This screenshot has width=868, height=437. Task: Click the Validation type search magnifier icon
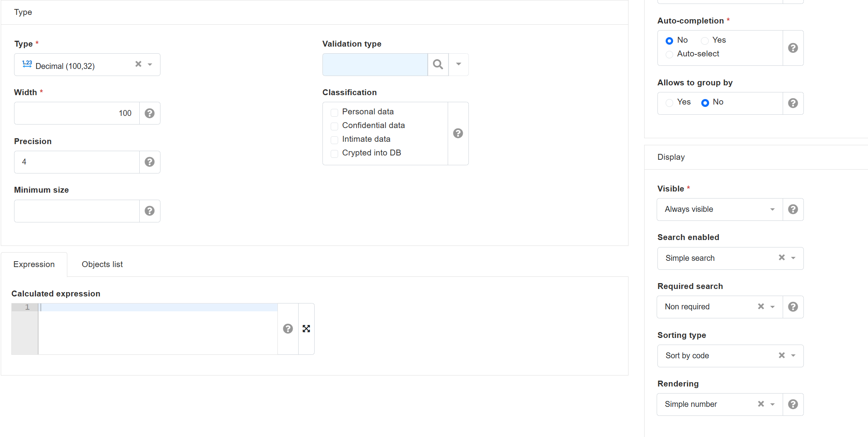pos(438,65)
